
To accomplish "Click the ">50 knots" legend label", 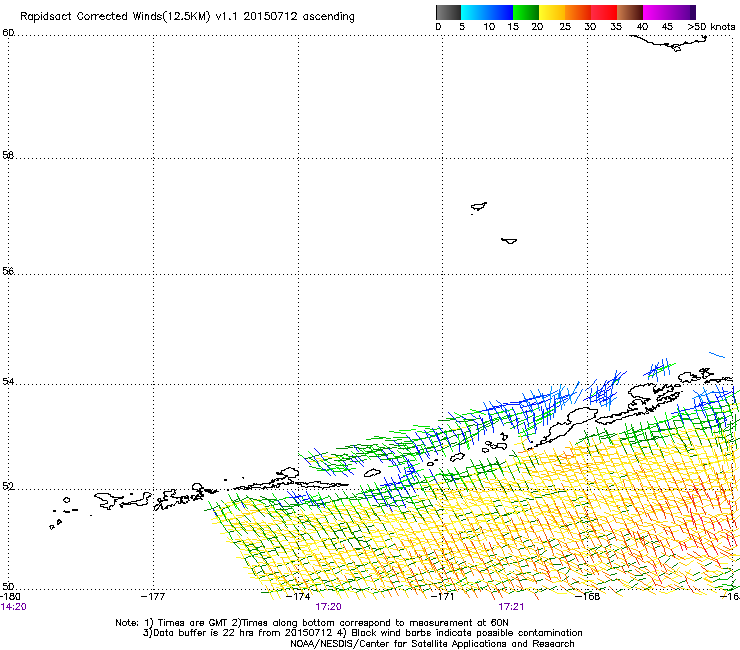I will point(711,27).
